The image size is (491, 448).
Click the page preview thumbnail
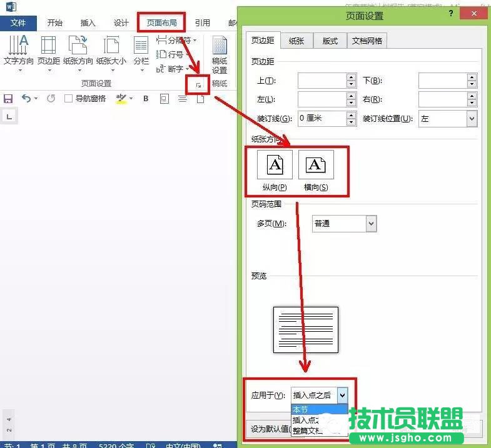tap(306, 330)
